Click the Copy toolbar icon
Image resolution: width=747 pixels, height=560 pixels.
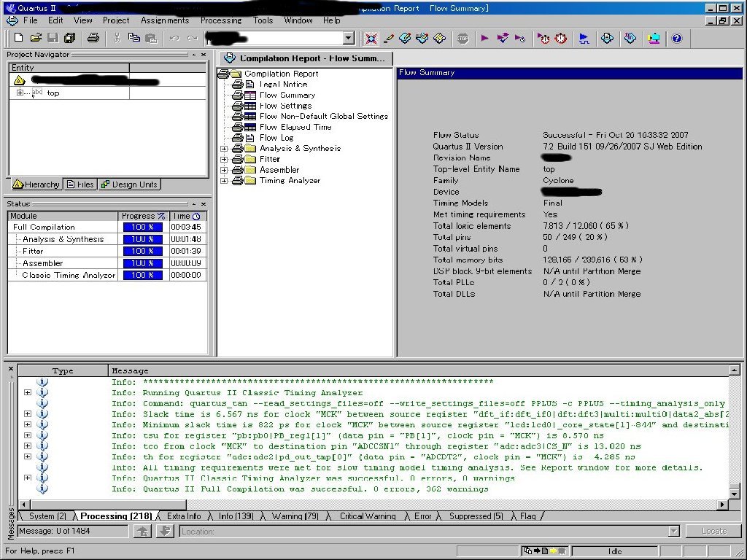pos(134,38)
